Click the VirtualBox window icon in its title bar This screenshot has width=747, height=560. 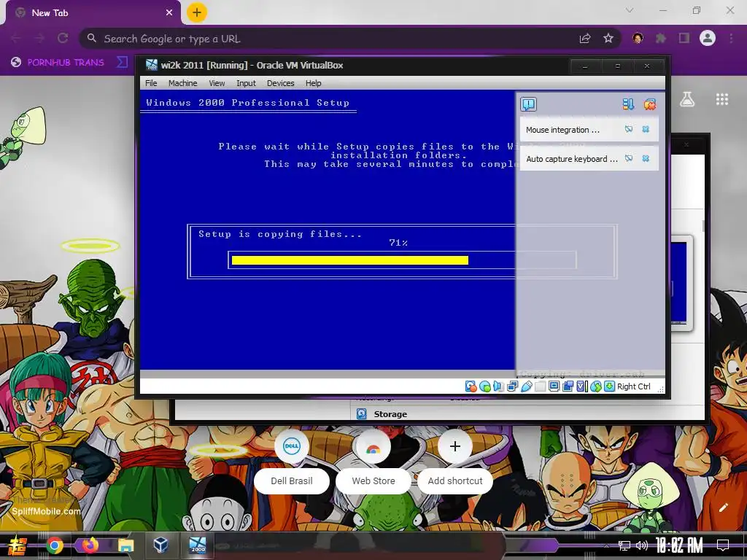152,65
